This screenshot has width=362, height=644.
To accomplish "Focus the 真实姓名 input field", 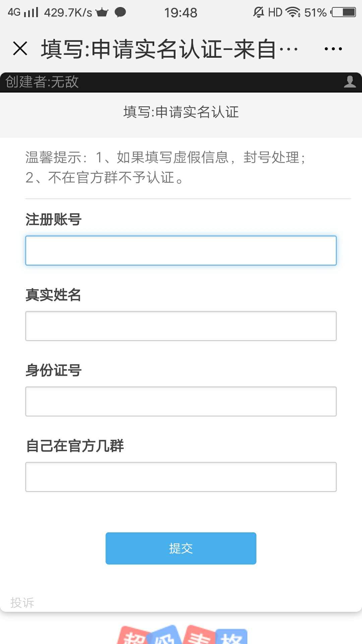I will pyautogui.click(x=181, y=326).
